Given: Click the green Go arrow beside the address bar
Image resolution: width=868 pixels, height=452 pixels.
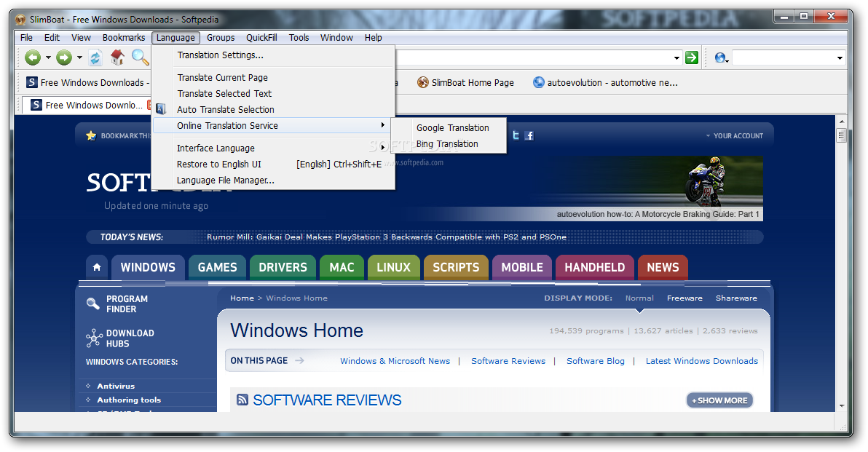Looking at the screenshot, I should [x=692, y=58].
